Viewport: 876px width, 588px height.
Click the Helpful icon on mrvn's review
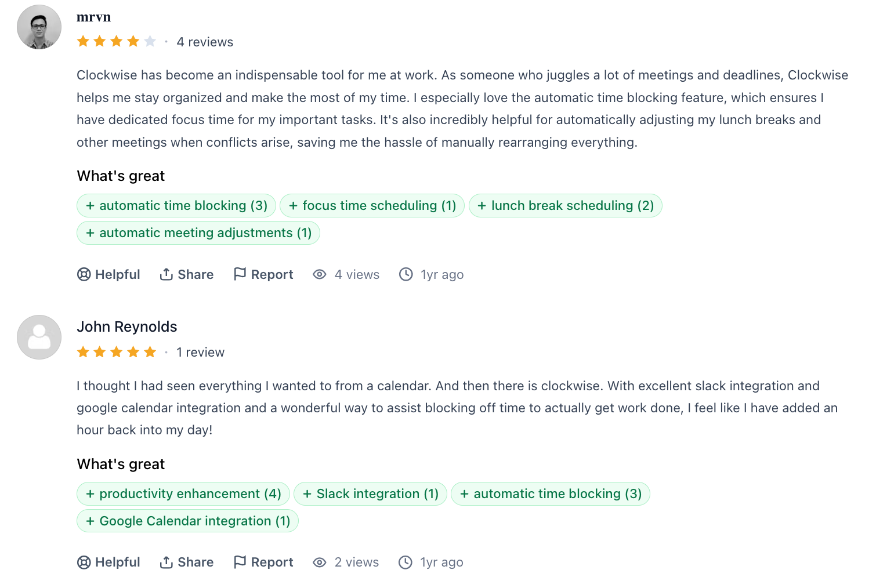(85, 274)
